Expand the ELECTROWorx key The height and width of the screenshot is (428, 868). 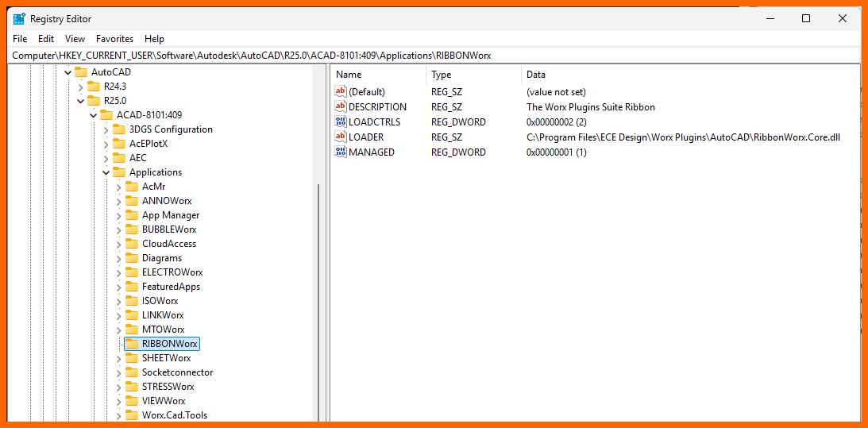(118, 272)
